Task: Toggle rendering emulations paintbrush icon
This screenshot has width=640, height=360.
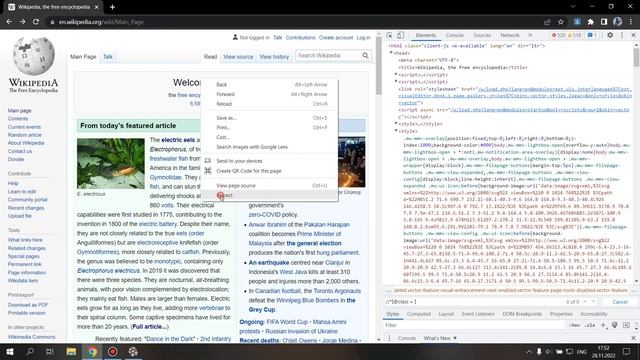Action: [615, 325]
